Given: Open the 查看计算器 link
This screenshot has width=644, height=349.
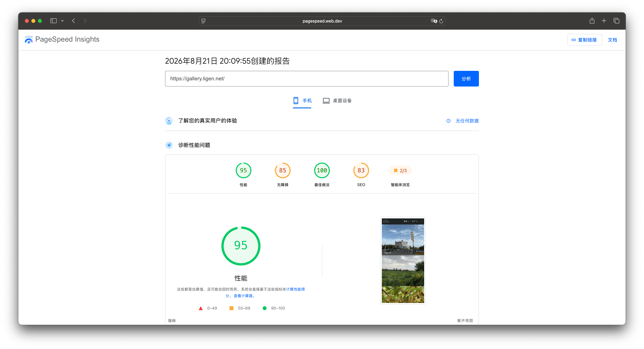Looking at the screenshot, I should pos(244,296).
